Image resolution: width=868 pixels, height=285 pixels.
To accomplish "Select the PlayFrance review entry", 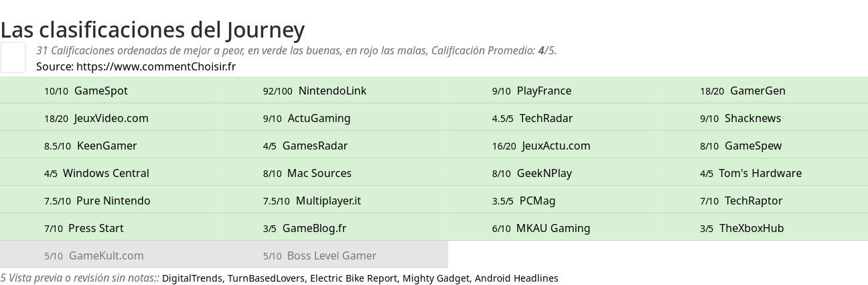I will pyautogui.click(x=532, y=91).
